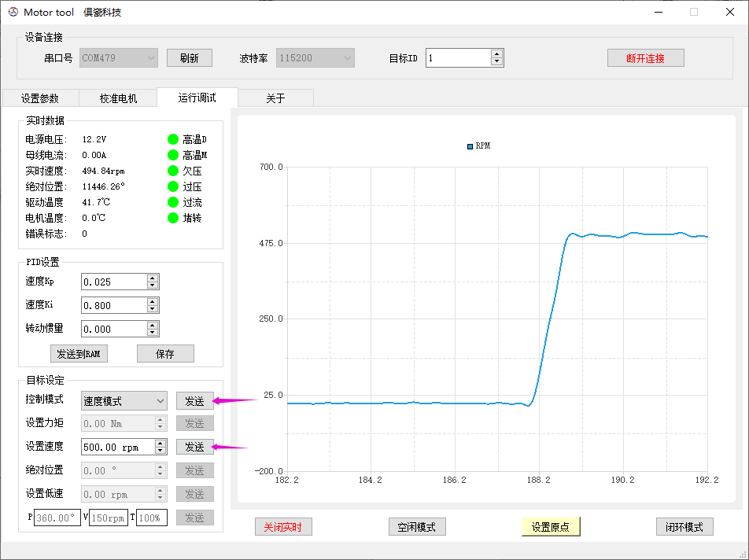This screenshot has height=560, width=749.
Task: Click the 41.7℃ driver temperature value
Action: [x=96, y=202]
